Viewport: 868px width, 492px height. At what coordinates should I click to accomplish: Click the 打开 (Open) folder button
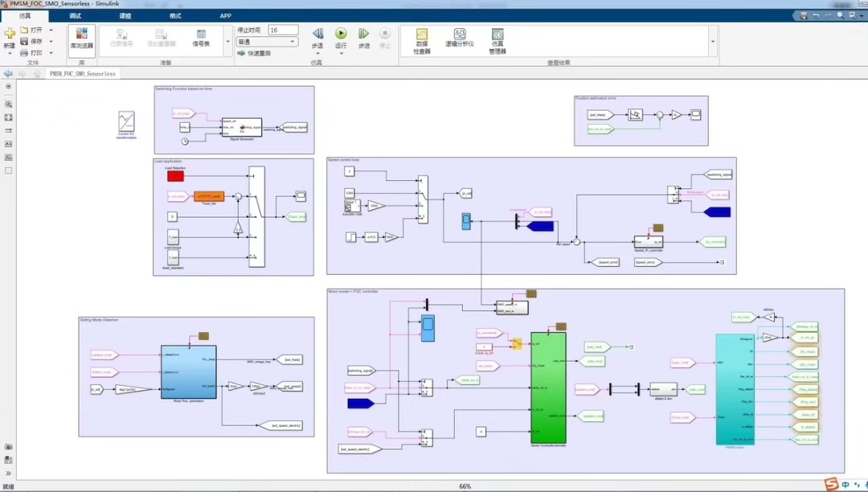pyautogui.click(x=31, y=30)
